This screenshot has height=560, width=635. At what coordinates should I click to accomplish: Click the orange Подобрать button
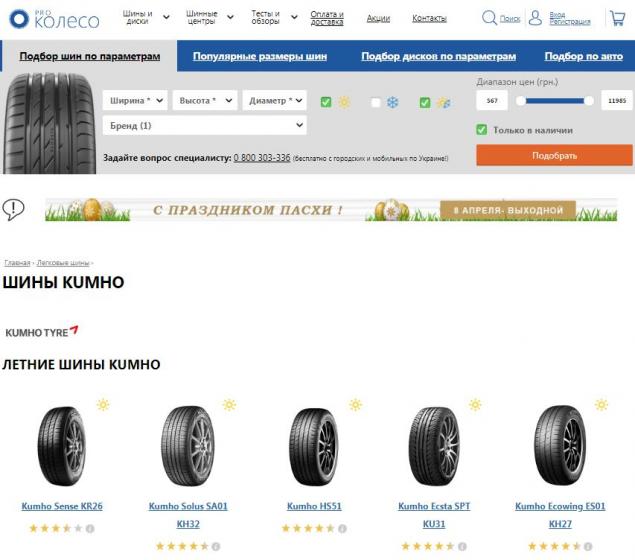click(x=554, y=155)
